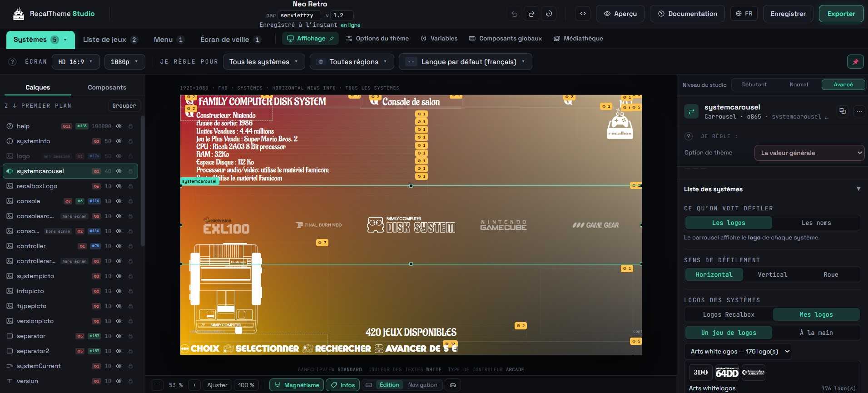868x393 pixels.
Task: Zoom out with the minus button
Action: [x=157, y=385]
